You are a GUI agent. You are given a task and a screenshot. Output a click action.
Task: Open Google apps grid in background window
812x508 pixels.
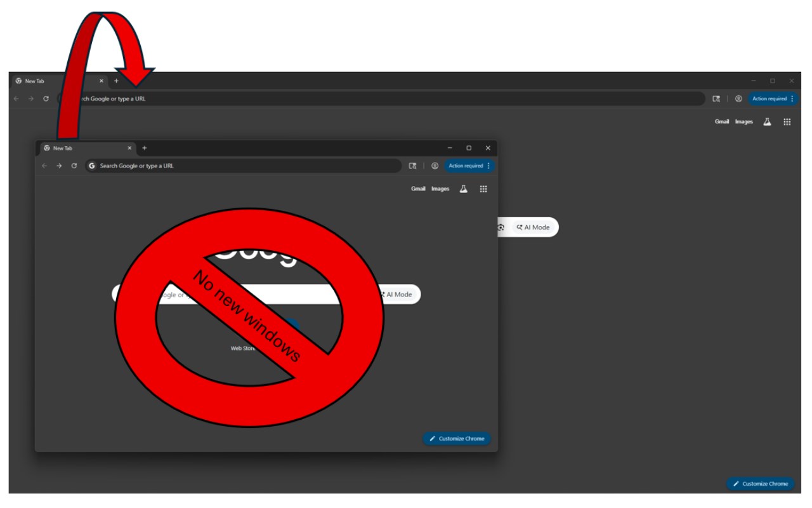tap(787, 121)
